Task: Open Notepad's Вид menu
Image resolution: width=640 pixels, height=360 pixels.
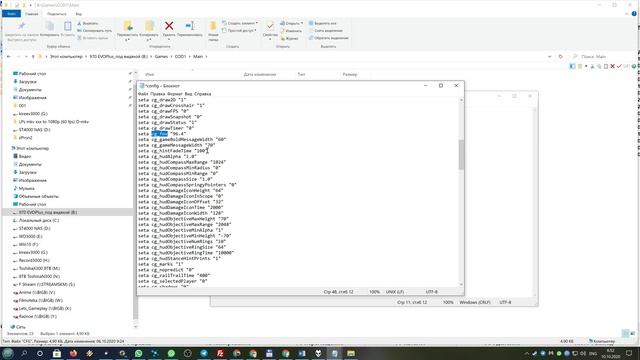Action: coord(188,94)
